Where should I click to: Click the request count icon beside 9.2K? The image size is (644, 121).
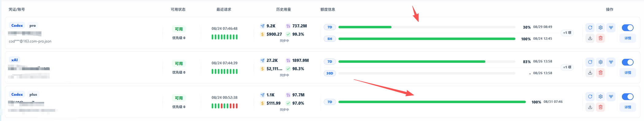point(262,26)
